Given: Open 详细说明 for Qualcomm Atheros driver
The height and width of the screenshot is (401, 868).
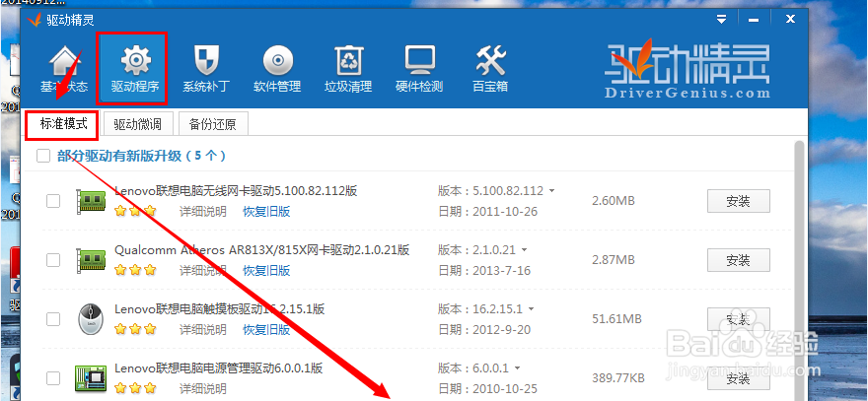Looking at the screenshot, I should click(202, 271).
